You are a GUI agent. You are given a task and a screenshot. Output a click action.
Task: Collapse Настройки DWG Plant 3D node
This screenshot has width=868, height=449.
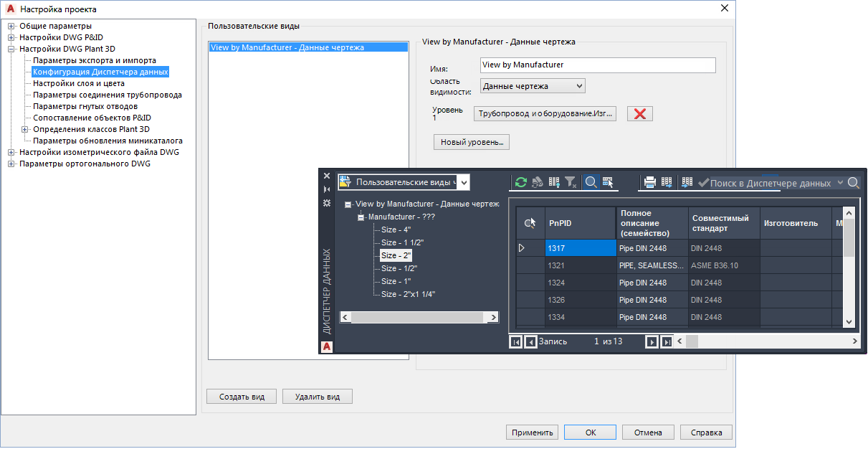point(11,49)
